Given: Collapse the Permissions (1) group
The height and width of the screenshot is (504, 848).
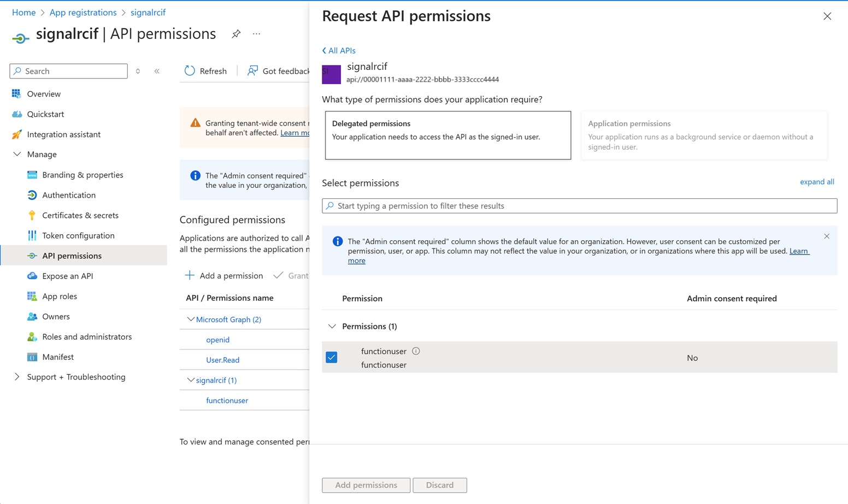Looking at the screenshot, I should pos(332,327).
